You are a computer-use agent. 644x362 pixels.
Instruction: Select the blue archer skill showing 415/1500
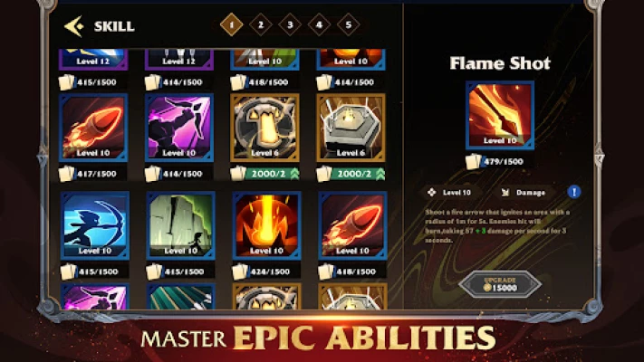point(95,225)
